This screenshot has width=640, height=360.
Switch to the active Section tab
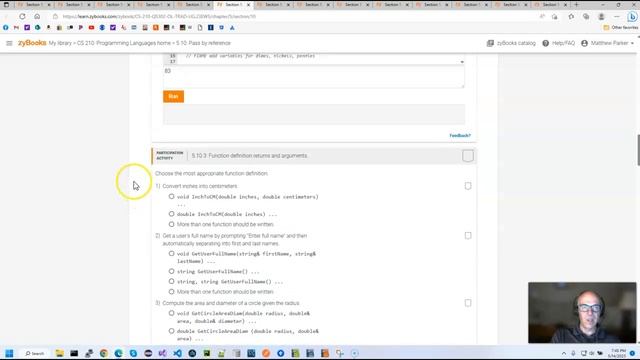coord(232,5)
